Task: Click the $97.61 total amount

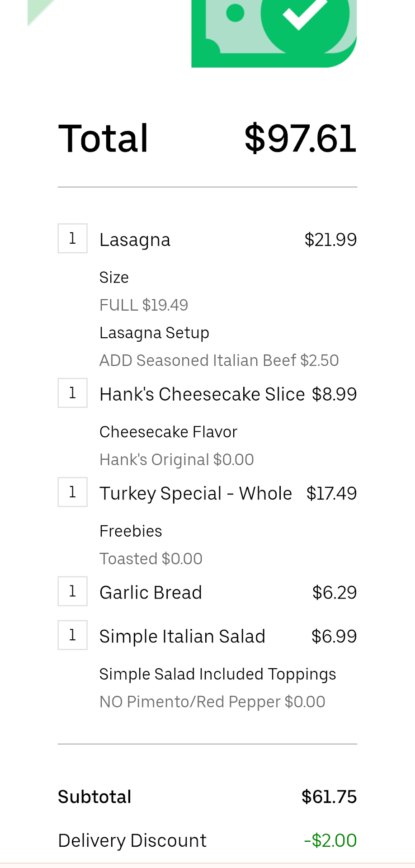Action: coord(300,138)
